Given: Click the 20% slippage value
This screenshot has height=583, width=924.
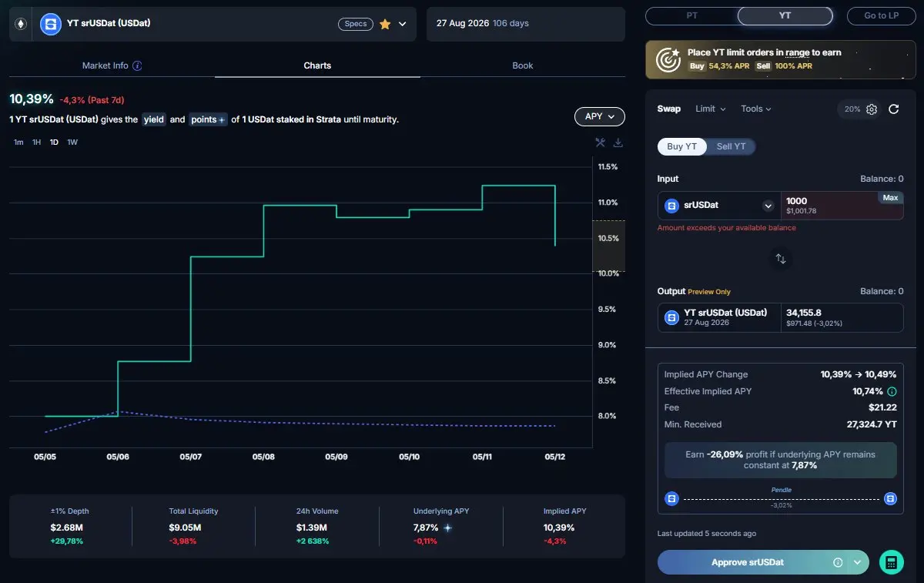Looking at the screenshot, I should [852, 109].
